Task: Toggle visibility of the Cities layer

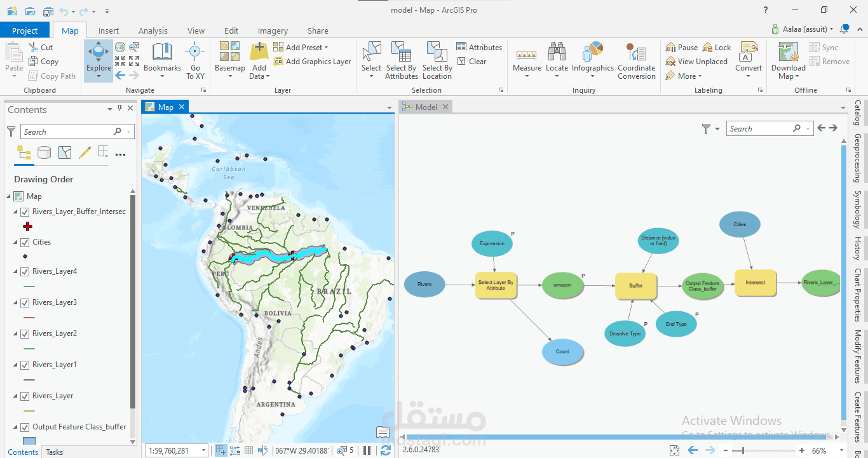Action: [x=25, y=242]
